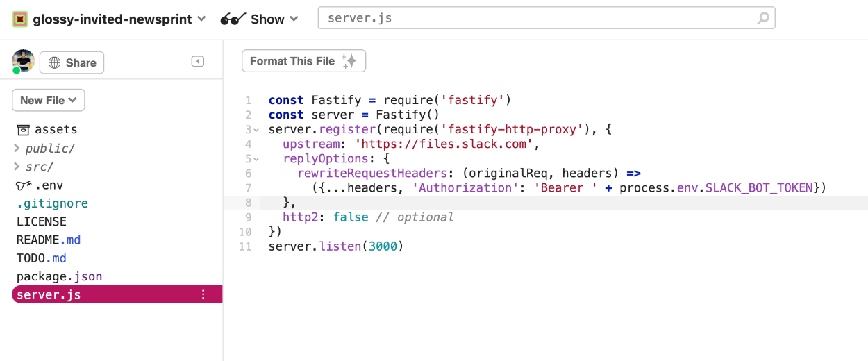Collapse the sidebar with arrow icon

click(198, 62)
